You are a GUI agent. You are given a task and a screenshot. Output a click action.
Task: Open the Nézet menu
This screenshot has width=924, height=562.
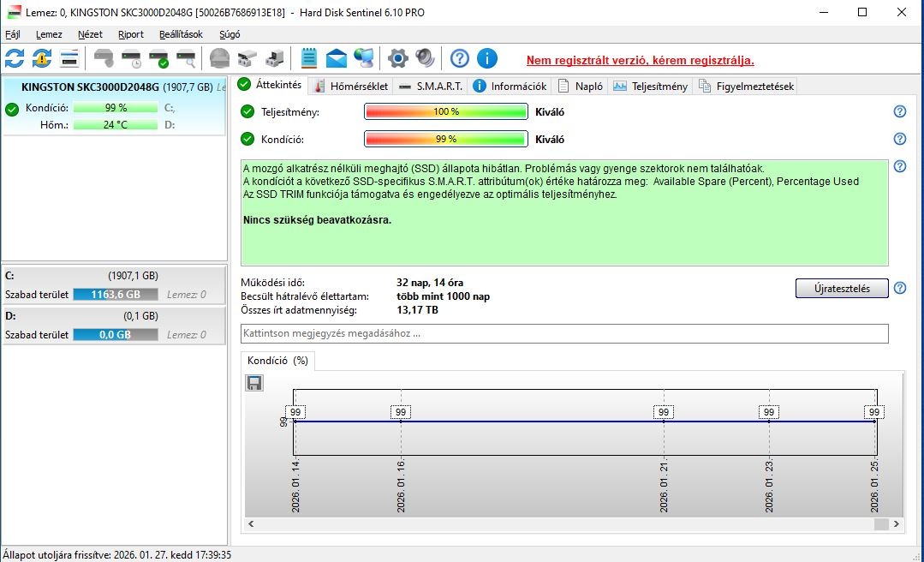pos(90,34)
